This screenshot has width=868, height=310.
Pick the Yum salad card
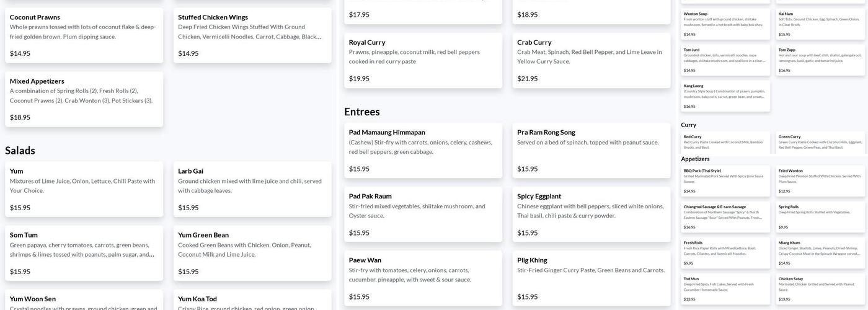(x=84, y=188)
